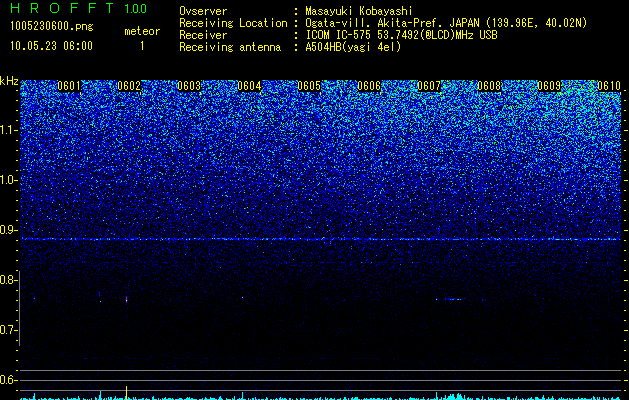Click the 'Ovserver' field label
Image resolution: width=629 pixels, height=400 pixels.
203,11
